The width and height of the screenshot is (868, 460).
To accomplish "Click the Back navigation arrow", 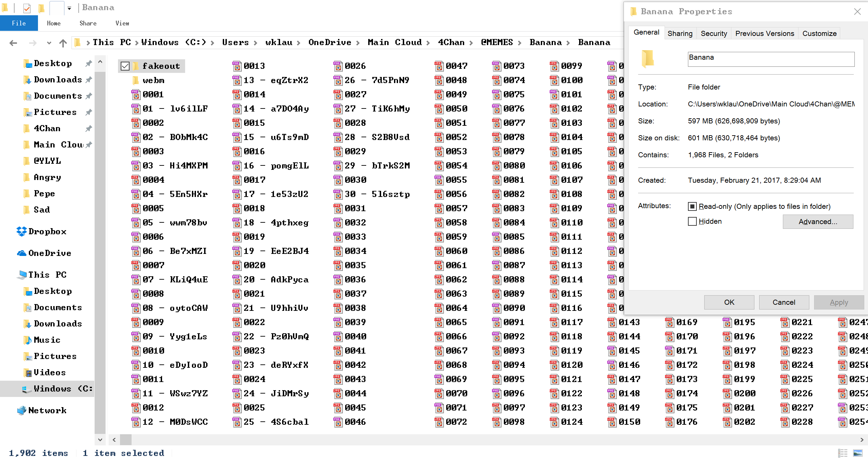I will coord(13,43).
